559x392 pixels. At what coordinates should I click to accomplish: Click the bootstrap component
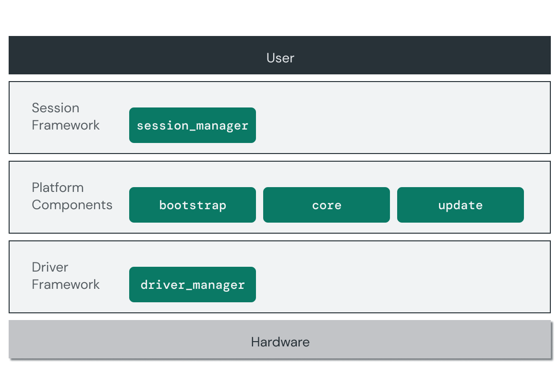pyautogui.click(x=192, y=205)
